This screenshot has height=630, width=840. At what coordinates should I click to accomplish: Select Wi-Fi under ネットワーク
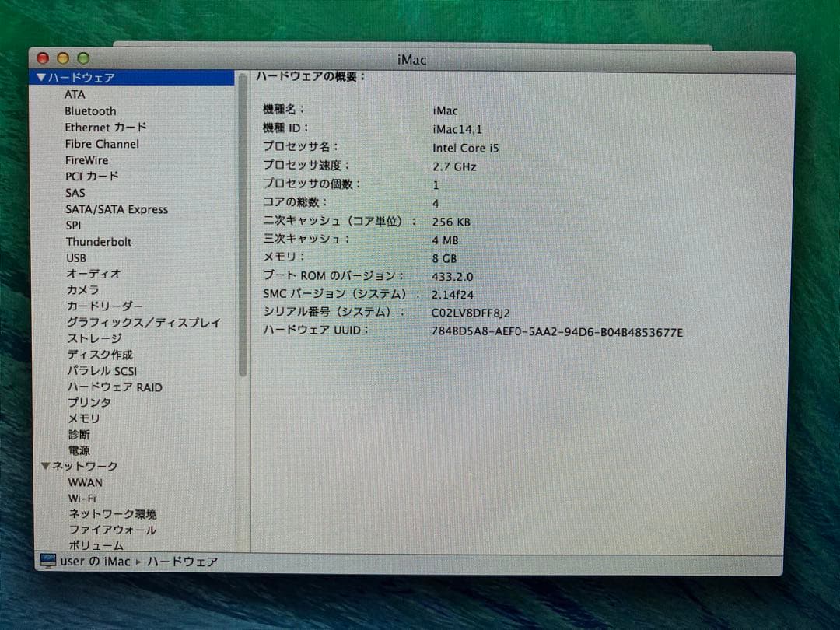pos(82,498)
